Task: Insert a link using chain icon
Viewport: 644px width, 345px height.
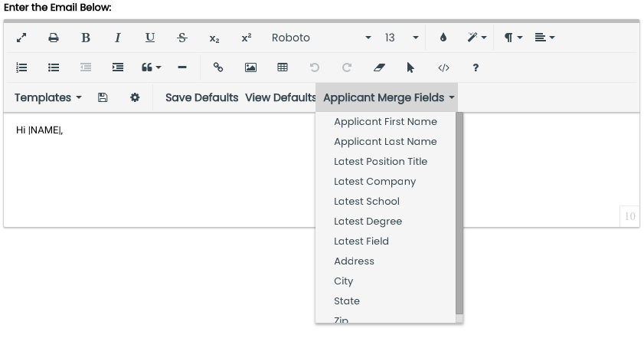Action: coord(218,67)
